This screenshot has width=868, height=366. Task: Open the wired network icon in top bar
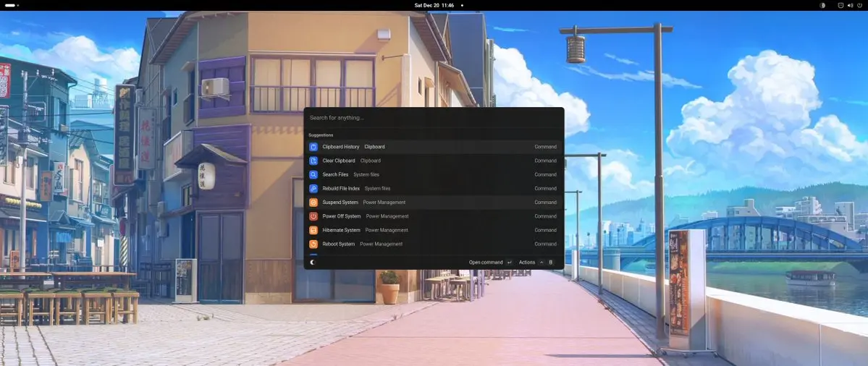coord(841,5)
